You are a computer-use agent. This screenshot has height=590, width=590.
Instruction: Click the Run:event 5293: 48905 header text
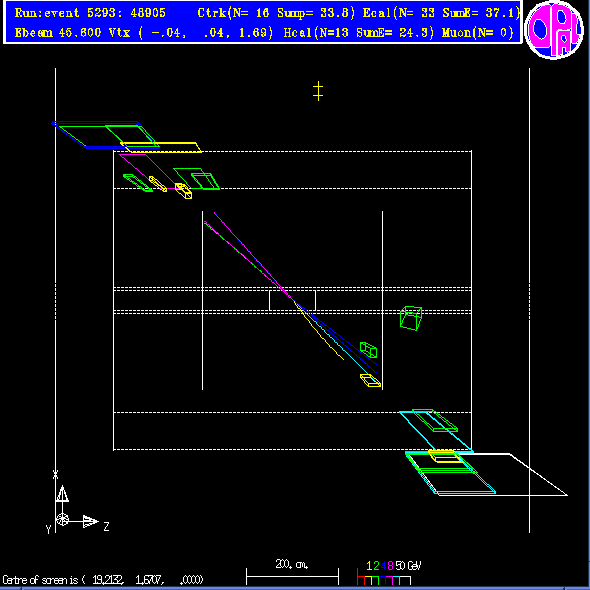(x=90, y=13)
